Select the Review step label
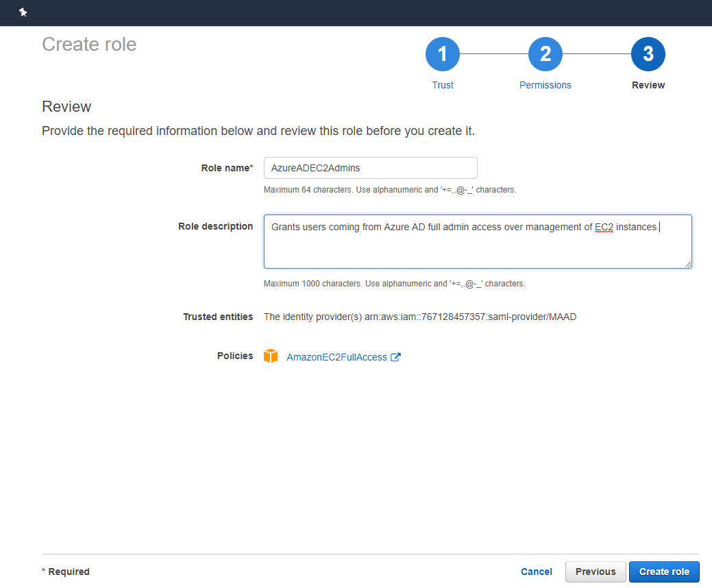This screenshot has width=712, height=588. pyautogui.click(x=648, y=85)
